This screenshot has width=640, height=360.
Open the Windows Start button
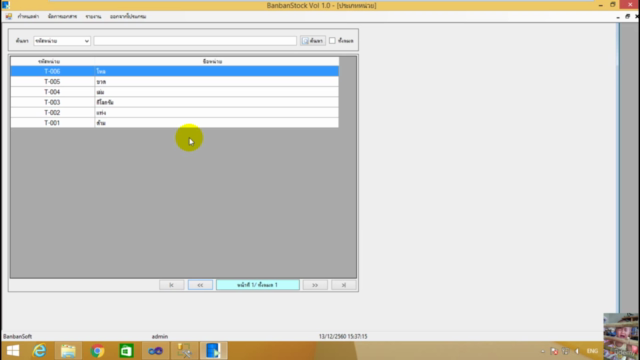(x=13, y=351)
